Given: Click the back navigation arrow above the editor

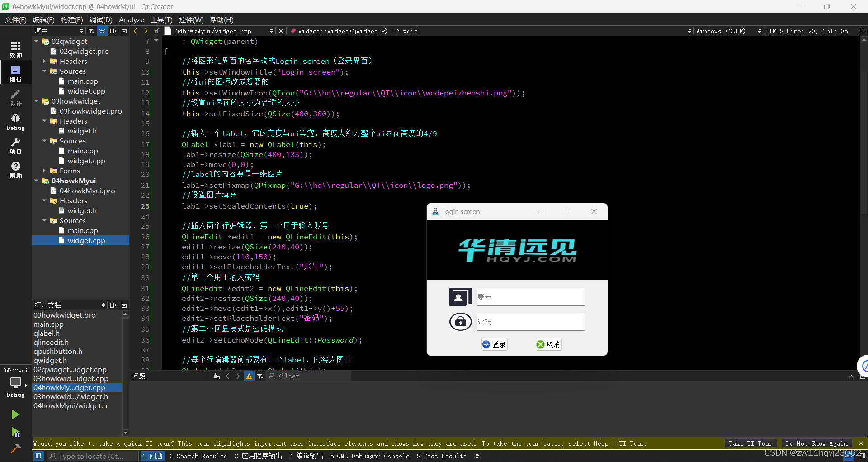Looking at the screenshot, I should coord(135,31).
